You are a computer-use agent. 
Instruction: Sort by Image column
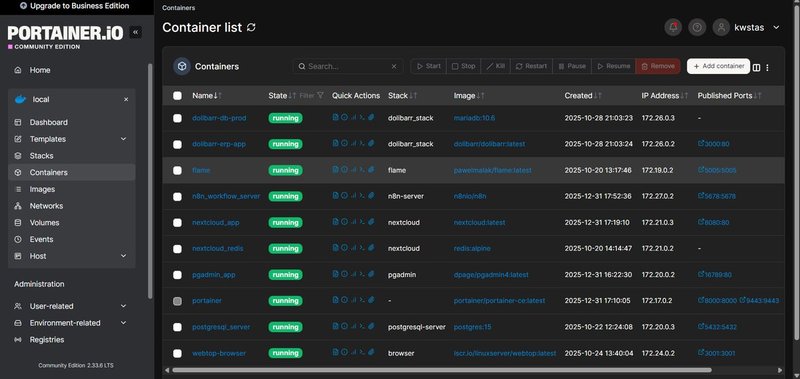point(469,95)
